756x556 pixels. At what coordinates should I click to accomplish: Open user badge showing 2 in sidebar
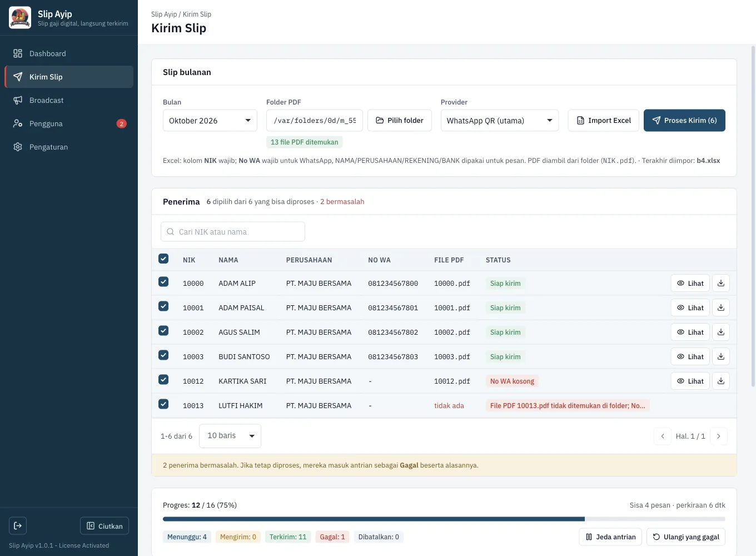pos(122,123)
